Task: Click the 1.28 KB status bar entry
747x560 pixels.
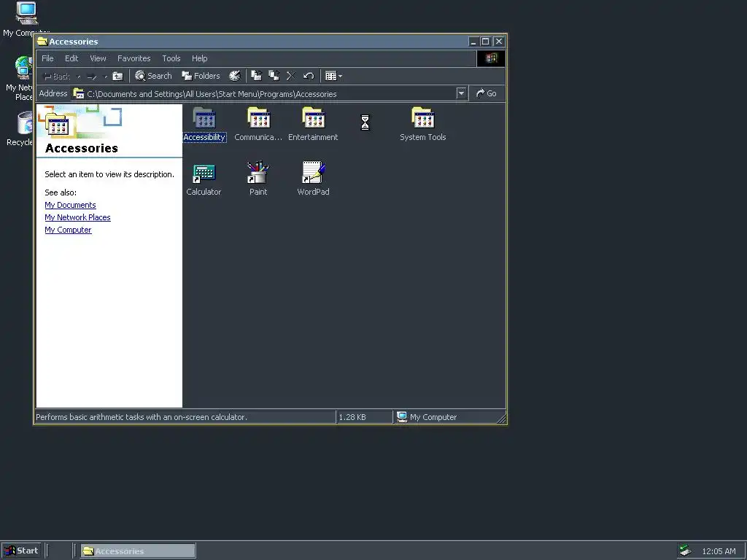Action: (364, 416)
